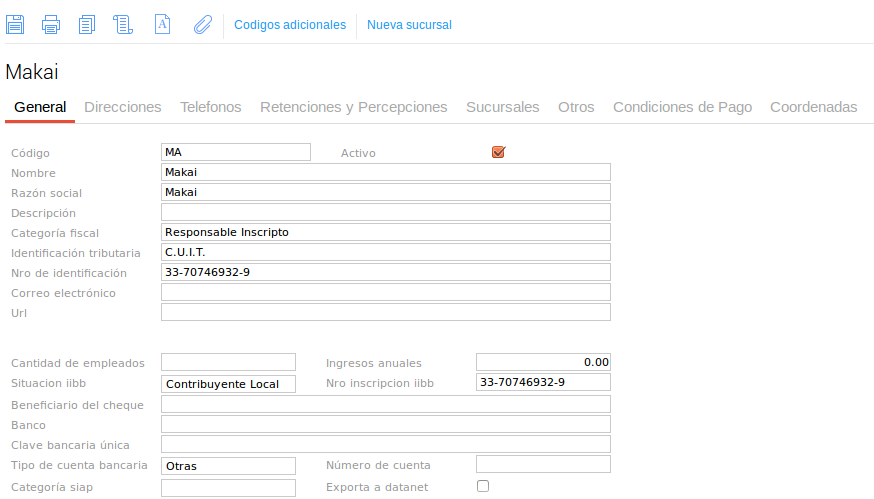874x499 pixels.
Task: Click the paperclip attachment icon
Action: point(203,25)
